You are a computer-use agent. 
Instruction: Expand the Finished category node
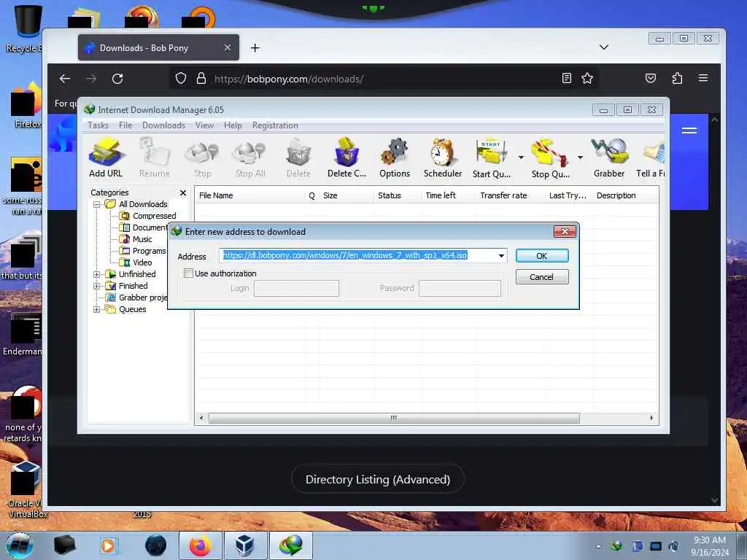pyautogui.click(x=97, y=286)
